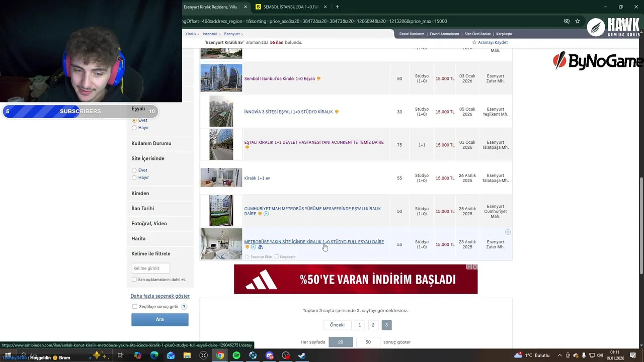Open the Mail app from the taskbar

click(x=171, y=355)
